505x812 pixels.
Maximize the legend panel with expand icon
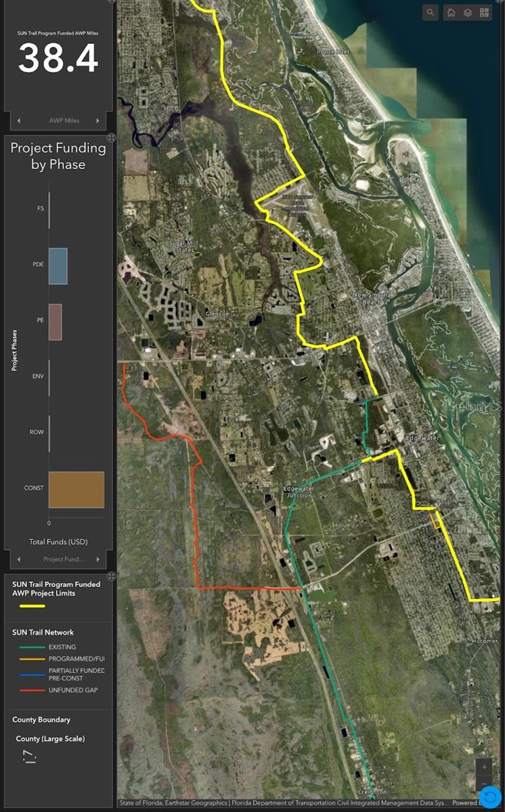point(111,576)
